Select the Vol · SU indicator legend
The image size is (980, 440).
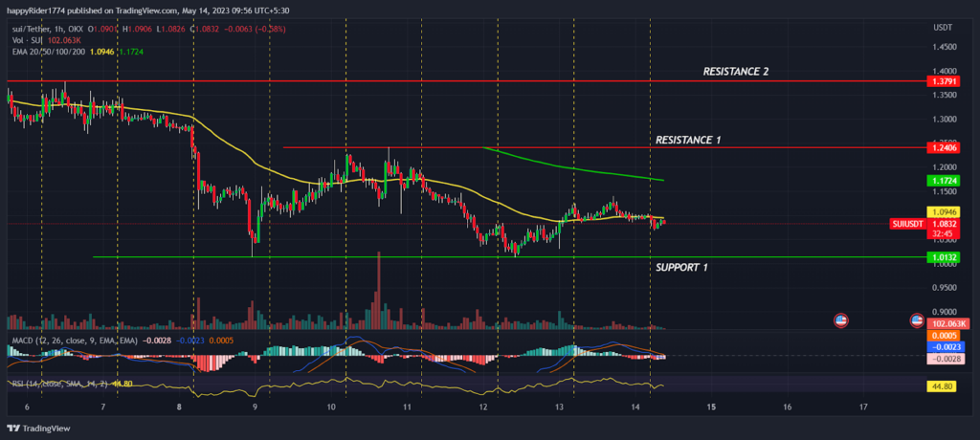(27, 39)
